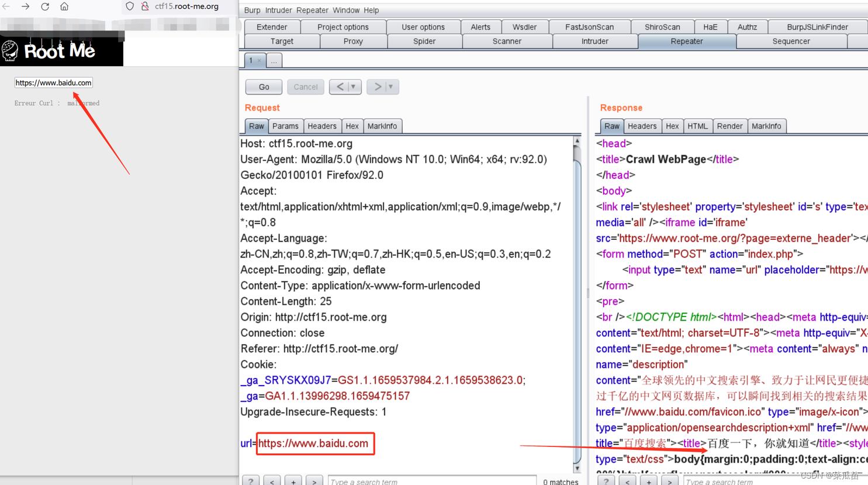Viewport: 868px width, 485px height.
Task: Switch to the HaE tab
Action: pos(710,27)
